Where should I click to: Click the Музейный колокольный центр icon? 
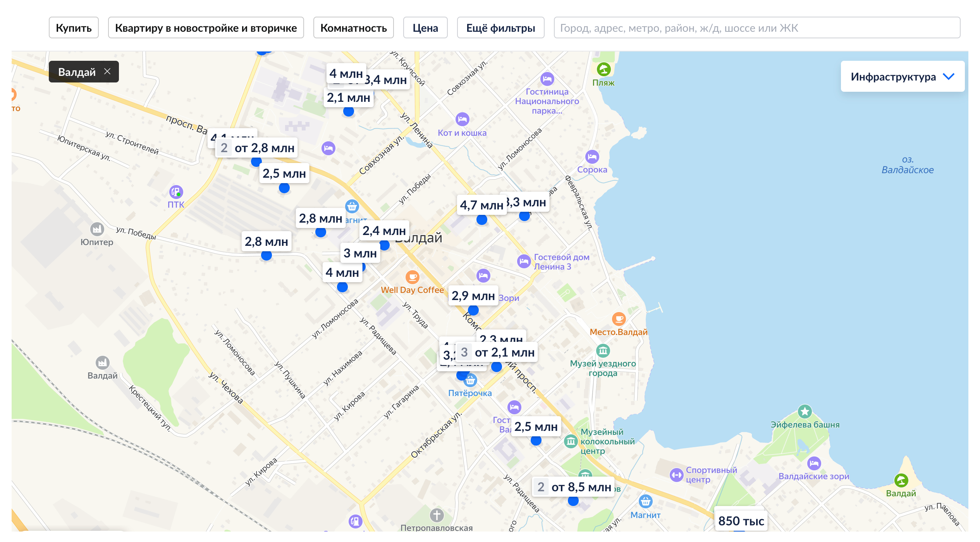coord(571,441)
